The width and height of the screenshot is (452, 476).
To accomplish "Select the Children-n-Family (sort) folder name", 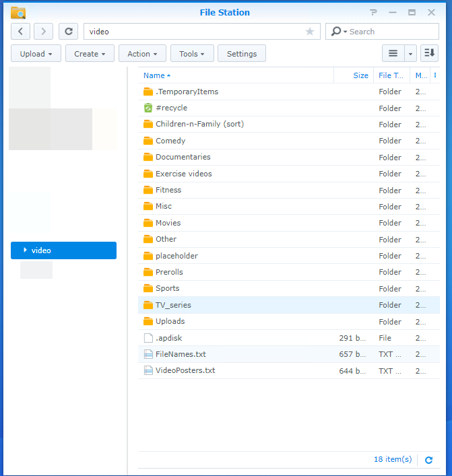I will pos(200,124).
